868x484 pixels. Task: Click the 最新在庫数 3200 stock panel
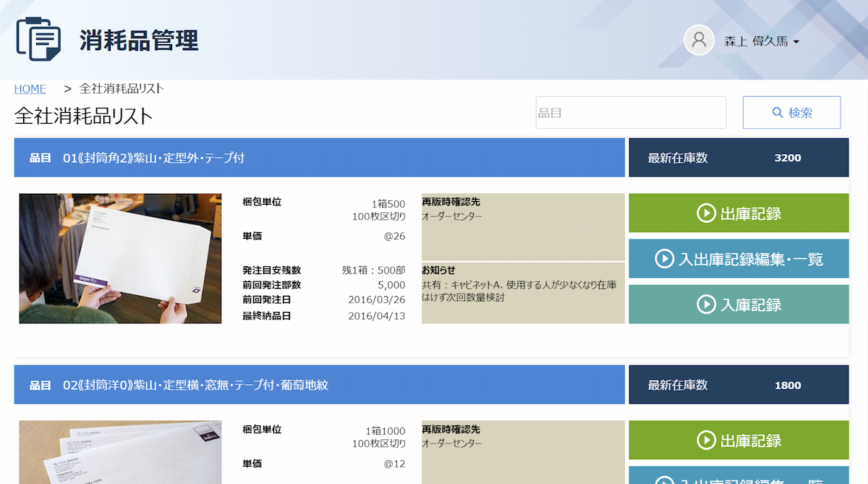pyautogui.click(x=739, y=157)
